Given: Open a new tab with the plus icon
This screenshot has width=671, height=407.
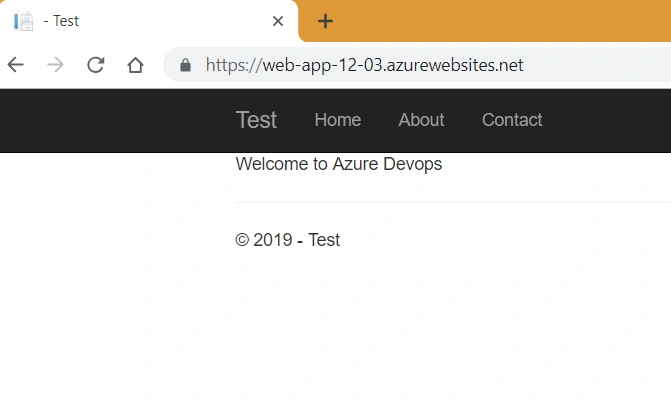Looking at the screenshot, I should (325, 21).
